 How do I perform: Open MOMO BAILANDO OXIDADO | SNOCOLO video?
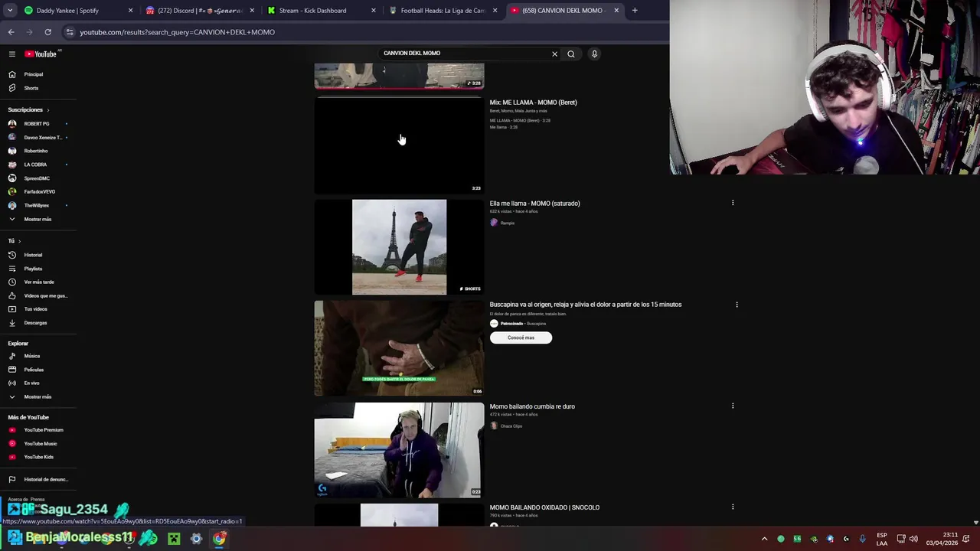click(544, 507)
